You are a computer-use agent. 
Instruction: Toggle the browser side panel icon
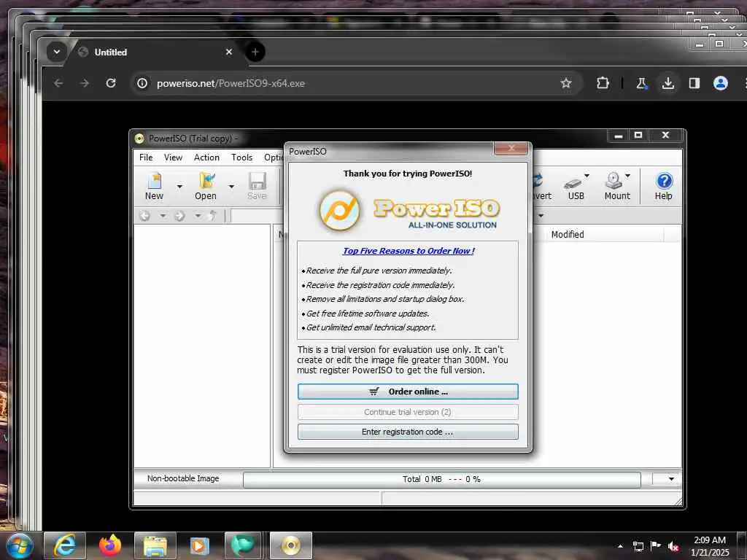pos(694,83)
